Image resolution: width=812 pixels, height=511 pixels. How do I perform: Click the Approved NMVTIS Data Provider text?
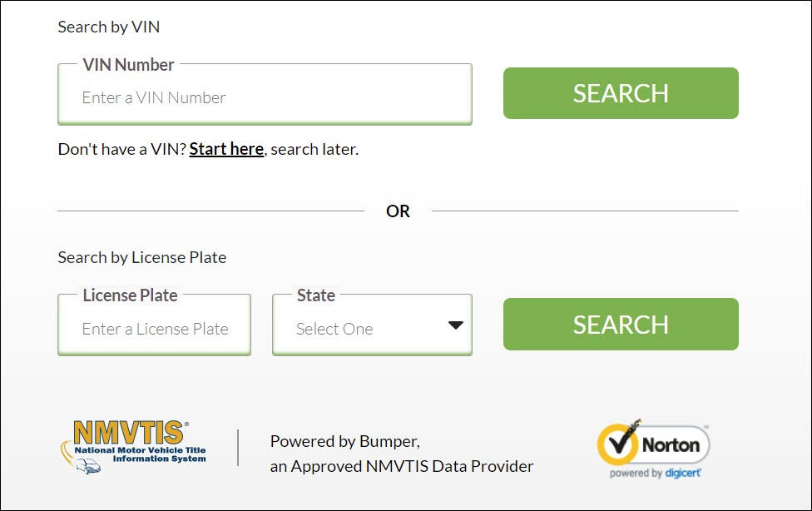click(402, 466)
